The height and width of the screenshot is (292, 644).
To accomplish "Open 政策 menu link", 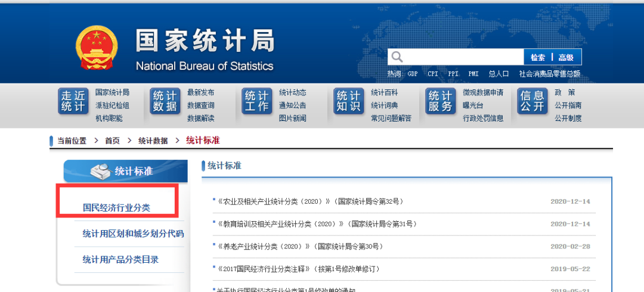I will tap(565, 92).
